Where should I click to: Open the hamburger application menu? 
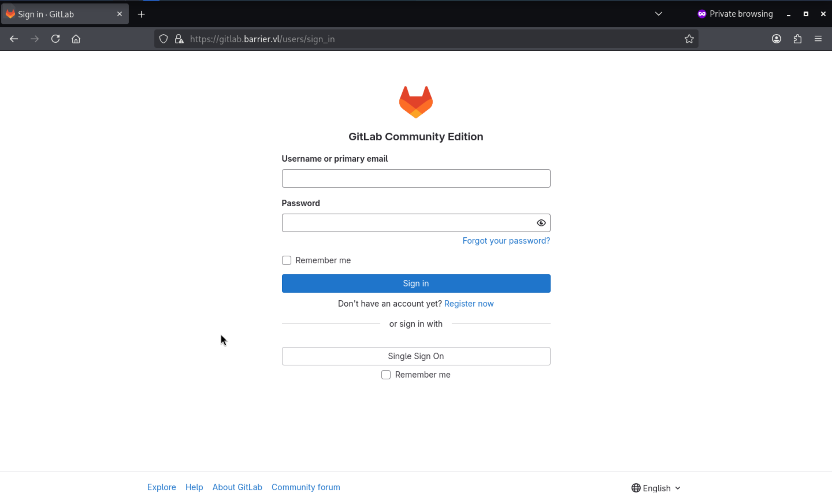pos(818,39)
